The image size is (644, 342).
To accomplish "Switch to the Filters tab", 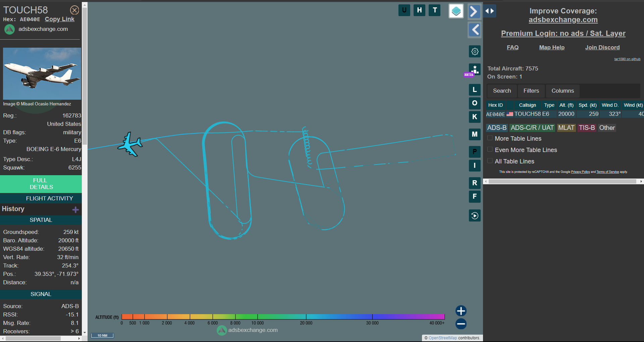I will (x=531, y=91).
